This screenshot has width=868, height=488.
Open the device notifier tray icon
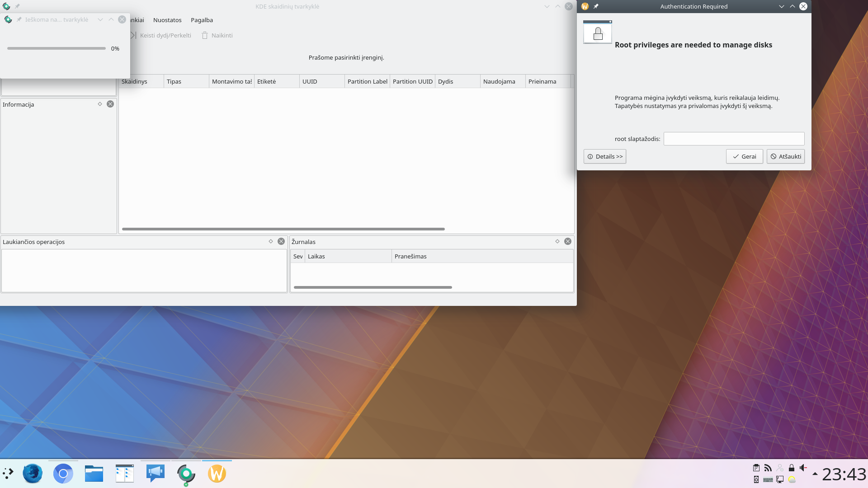pos(780,479)
